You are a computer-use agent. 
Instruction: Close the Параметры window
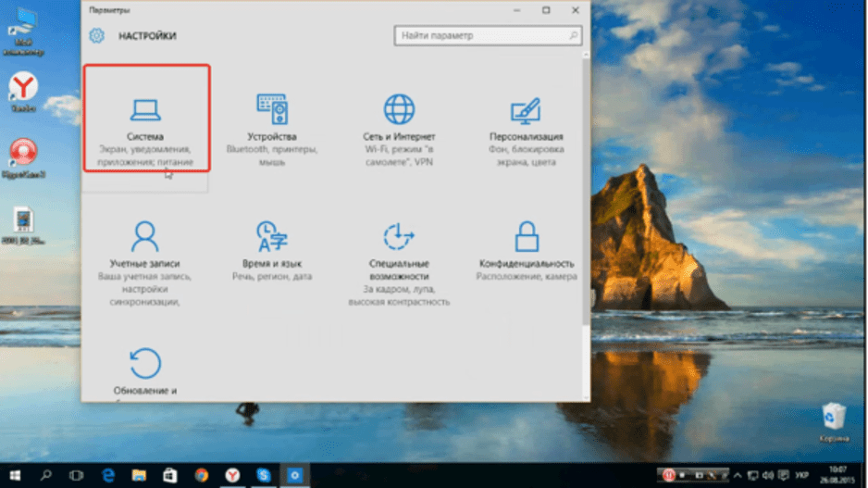coord(576,10)
